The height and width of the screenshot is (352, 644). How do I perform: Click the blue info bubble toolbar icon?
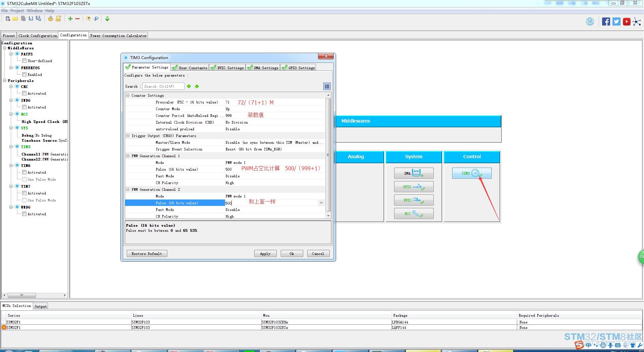(x=96, y=19)
